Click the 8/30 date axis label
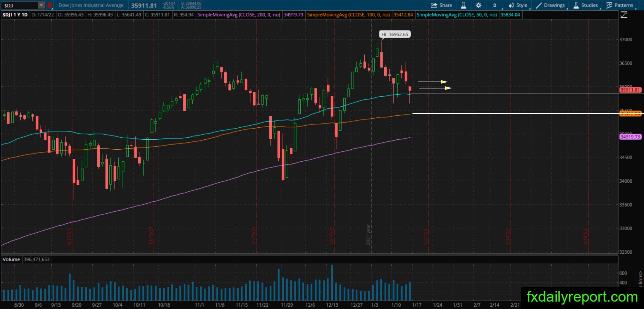 click(x=19, y=305)
